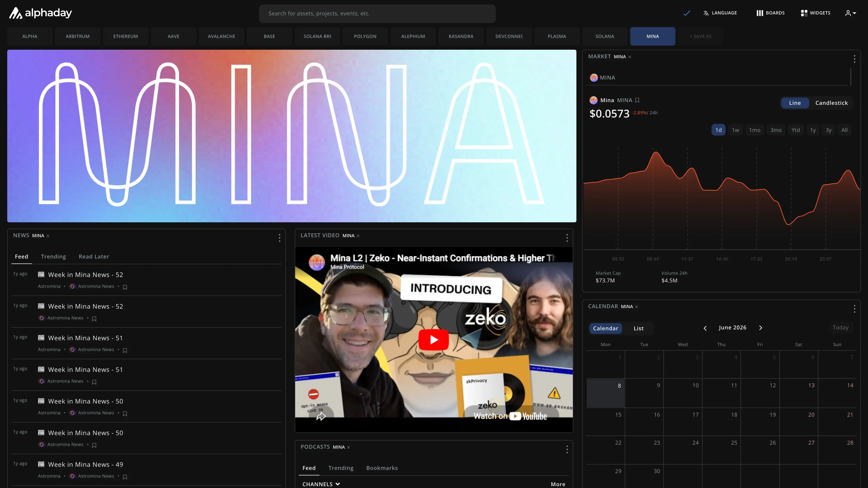Open News widget options menu

point(279,238)
